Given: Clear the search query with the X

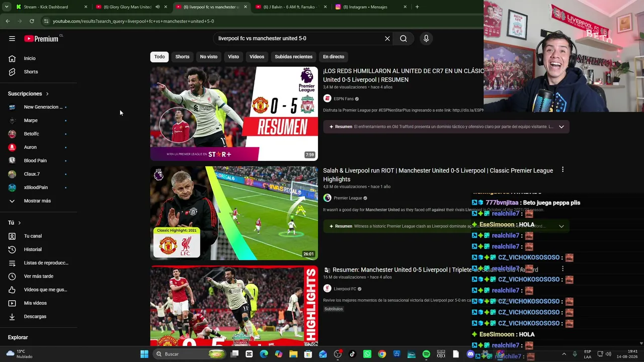Looking at the screenshot, I should (387, 38).
